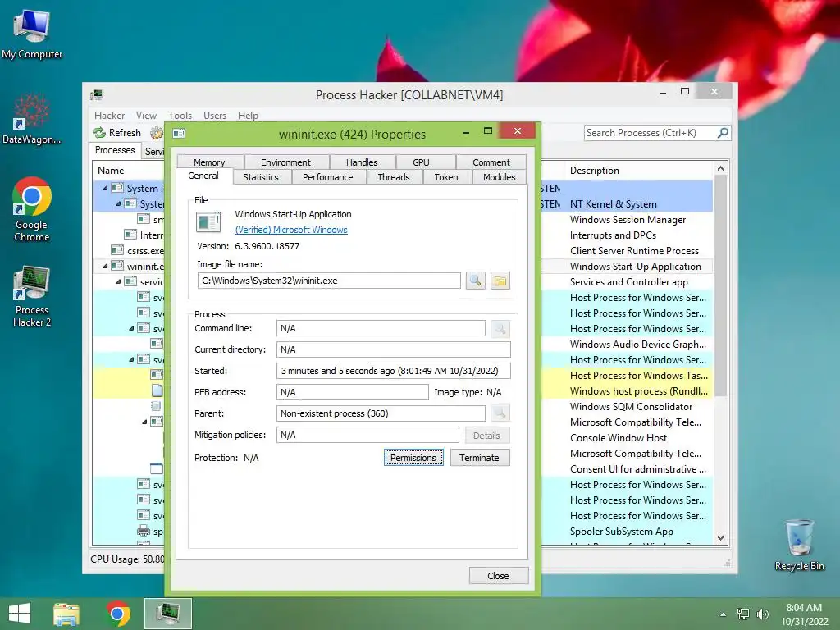Switch to the Statistics tab

(261, 177)
